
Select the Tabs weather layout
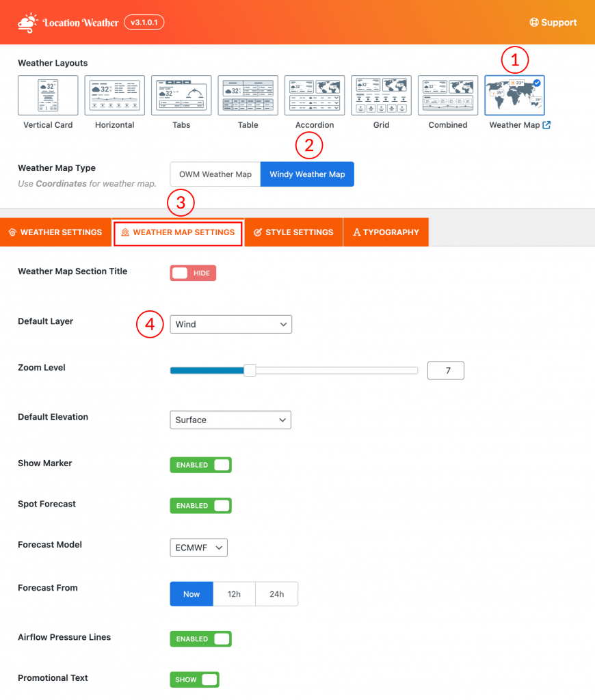point(181,95)
